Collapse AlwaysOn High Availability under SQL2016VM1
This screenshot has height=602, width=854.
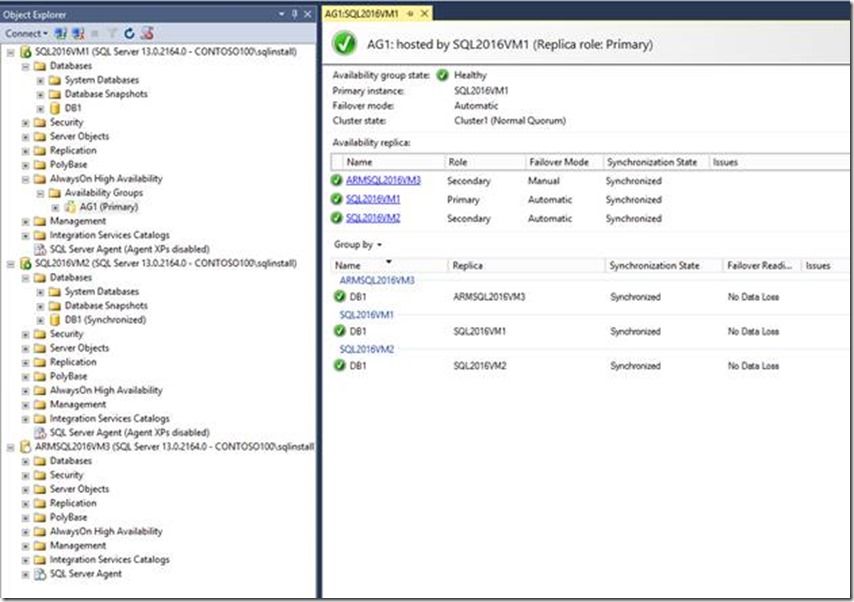pyautogui.click(x=26, y=179)
